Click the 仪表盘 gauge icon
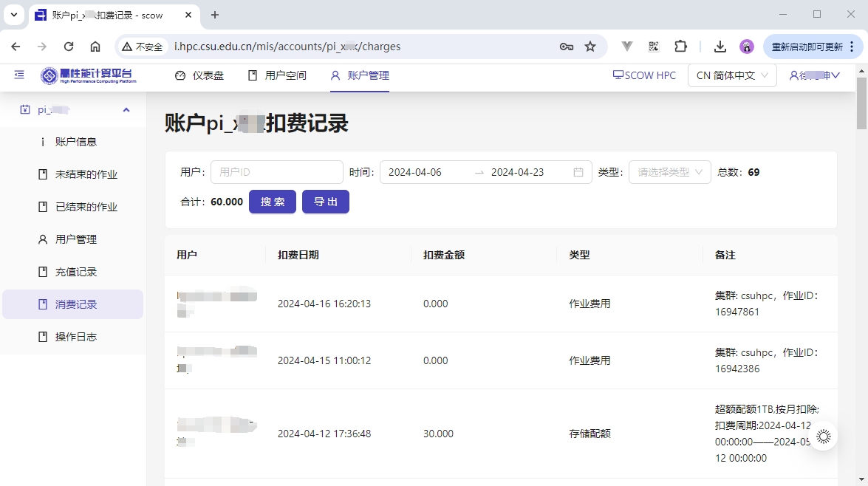Screen dimensions: 868x486 pyautogui.click(x=180, y=75)
